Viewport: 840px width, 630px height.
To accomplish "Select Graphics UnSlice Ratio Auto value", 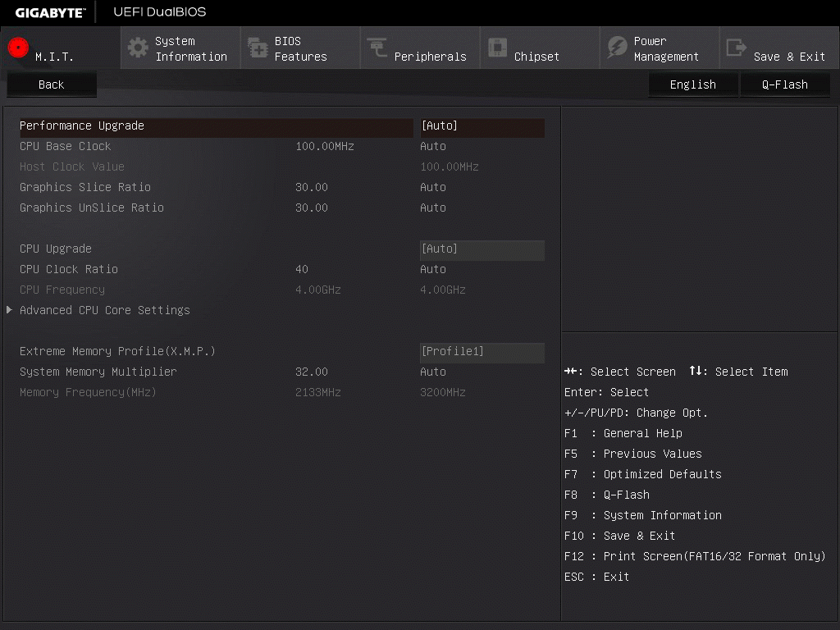I will [433, 208].
